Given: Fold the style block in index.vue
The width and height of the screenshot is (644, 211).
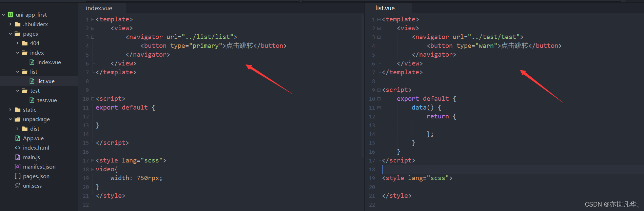Looking at the screenshot, I should pyautogui.click(x=93, y=160).
